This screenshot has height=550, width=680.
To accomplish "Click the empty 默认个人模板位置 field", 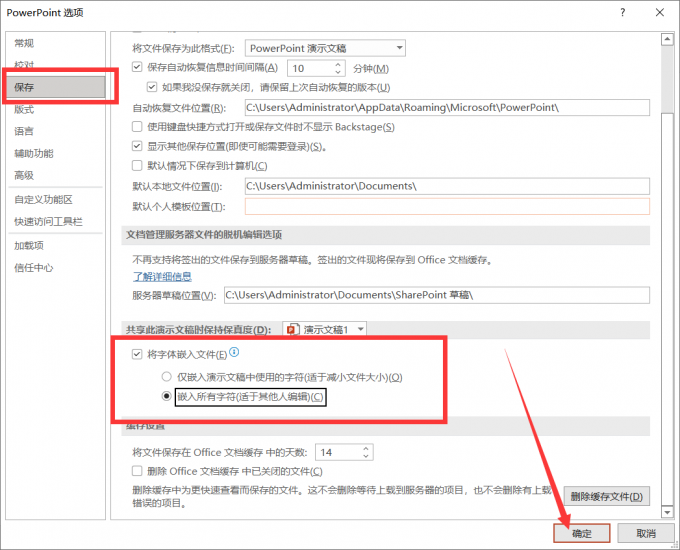I will tap(447, 206).
